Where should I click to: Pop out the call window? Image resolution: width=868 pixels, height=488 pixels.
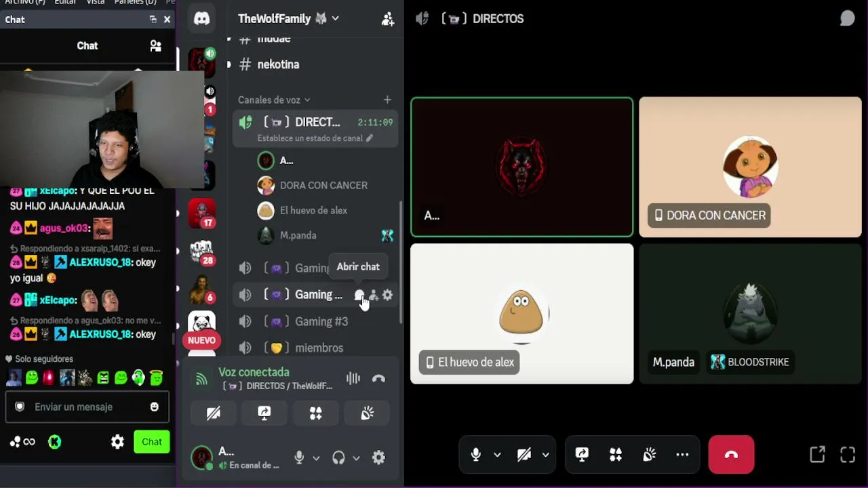point(817,455)
